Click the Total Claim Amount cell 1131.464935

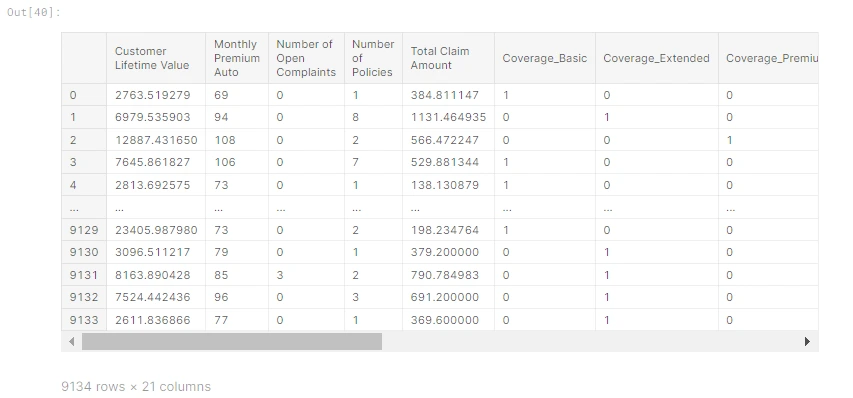tap(448, 117)
